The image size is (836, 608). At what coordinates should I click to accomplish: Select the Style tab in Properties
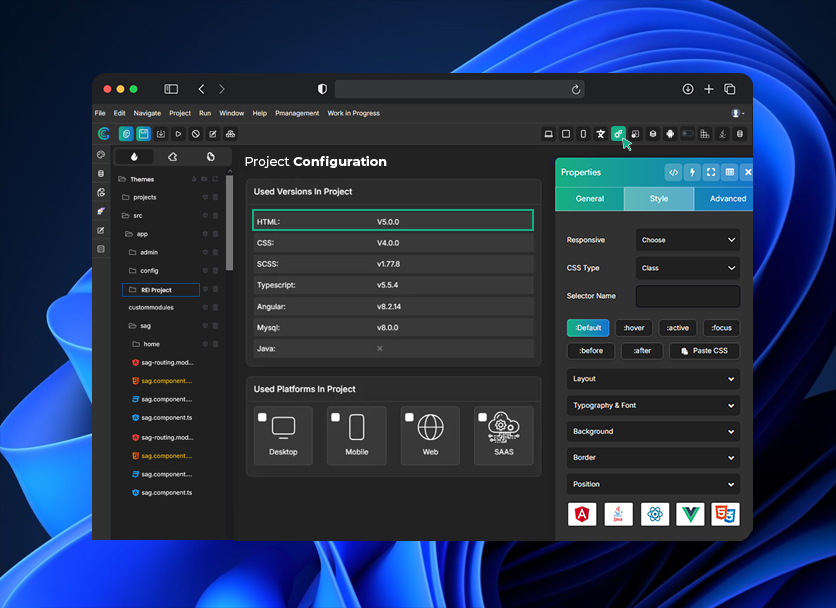tap(659, 198)
